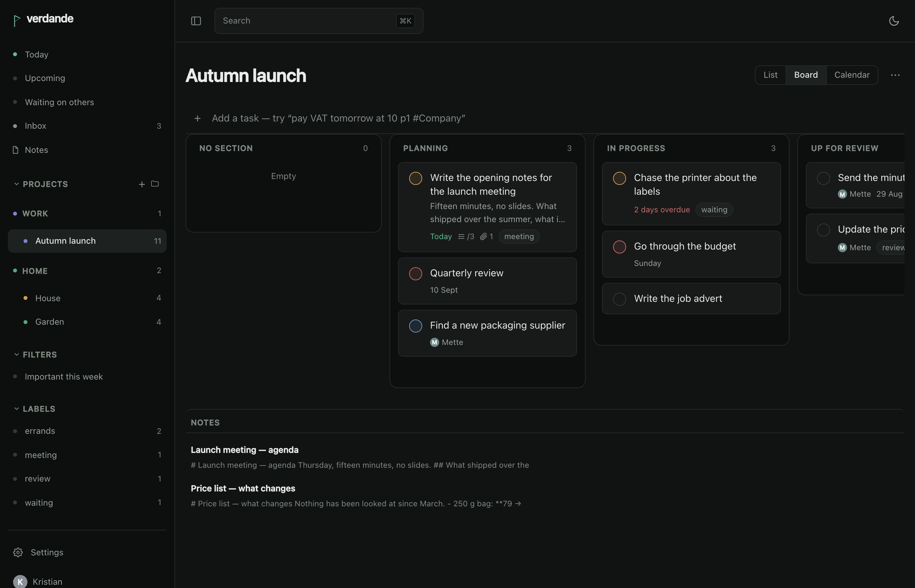The height and width of the screenshot is (588, 915).
Task: Check off Find a new packaging supplier
Action: pyautogui.click(x=415, y=326)
